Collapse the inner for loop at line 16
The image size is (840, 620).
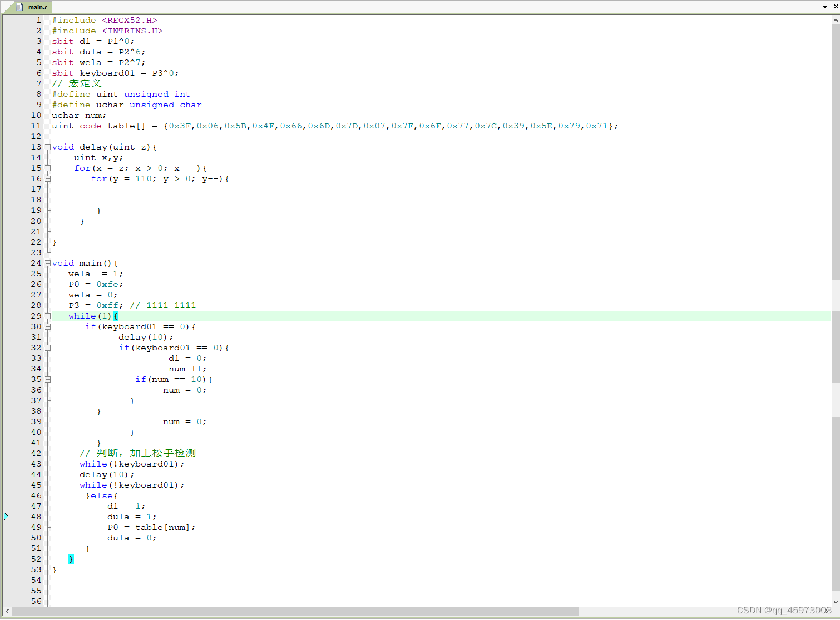[x=48, y=179]
